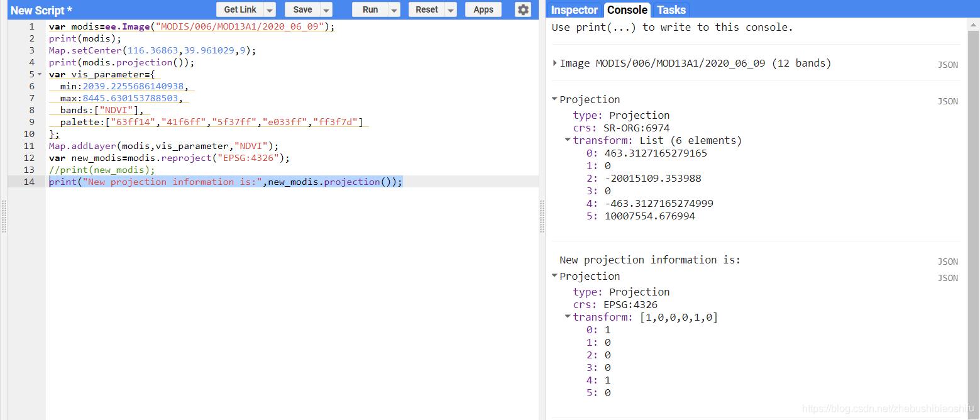This screenshot has width=980, height=420.
Task: Click the Get Link button
Action: pyautogui.click(x=240, y=9)
